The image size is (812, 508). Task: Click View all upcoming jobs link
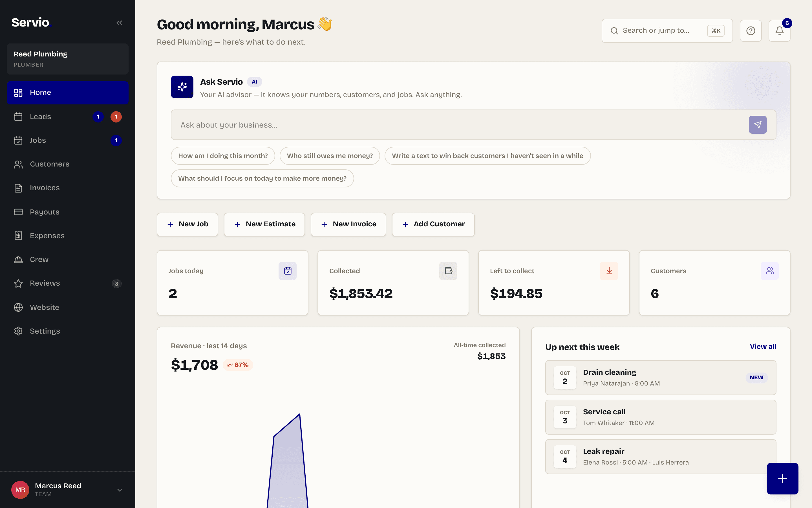[x=763, y=346]
